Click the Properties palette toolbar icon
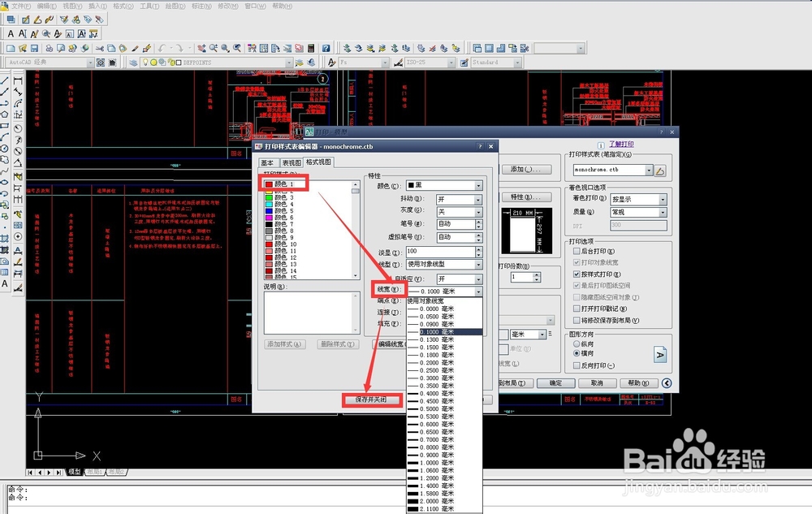Screen dimensions: 812x514 pos(252,48)
